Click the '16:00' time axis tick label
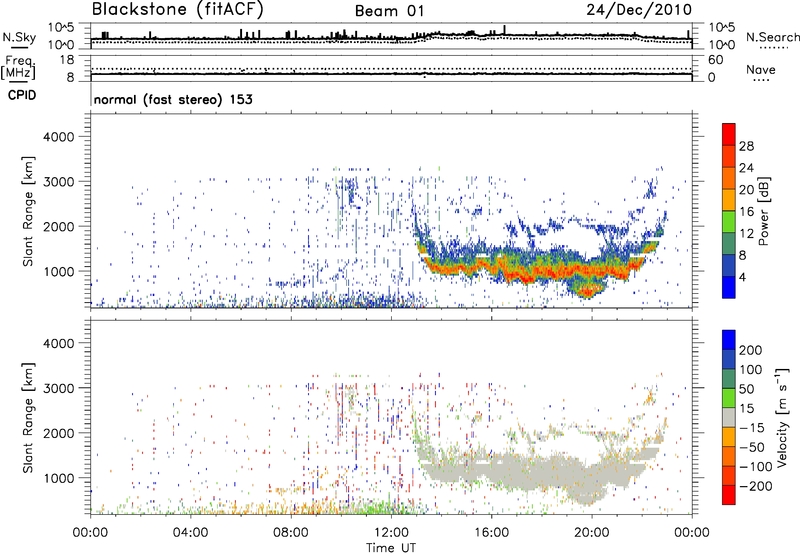Viewport: 800px width, 554px height. tap(491, 533)
